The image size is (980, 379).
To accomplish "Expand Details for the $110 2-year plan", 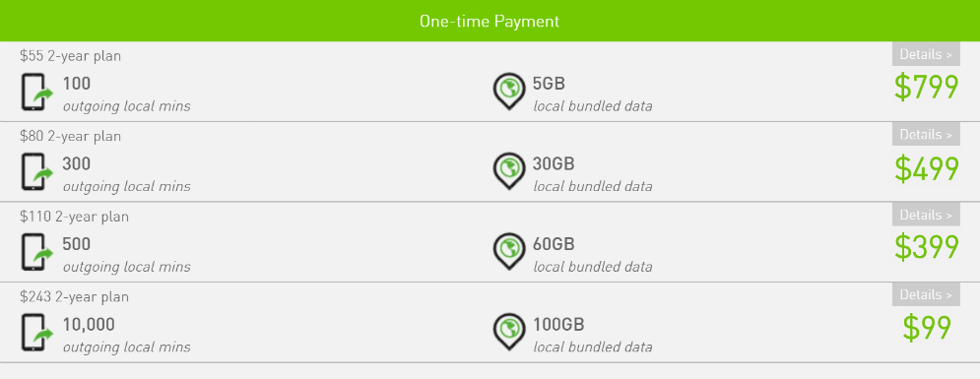I will click(x=926, y=215).
